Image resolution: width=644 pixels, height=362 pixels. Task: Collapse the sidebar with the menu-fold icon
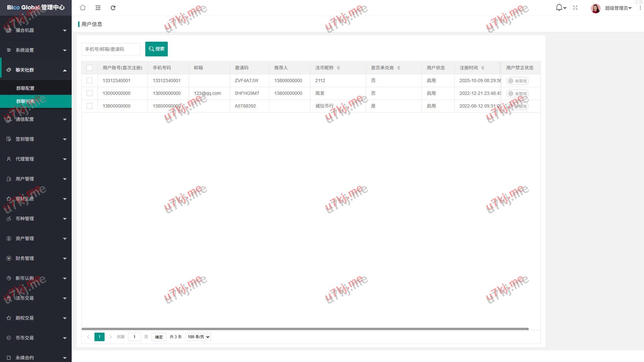point(98,8)
